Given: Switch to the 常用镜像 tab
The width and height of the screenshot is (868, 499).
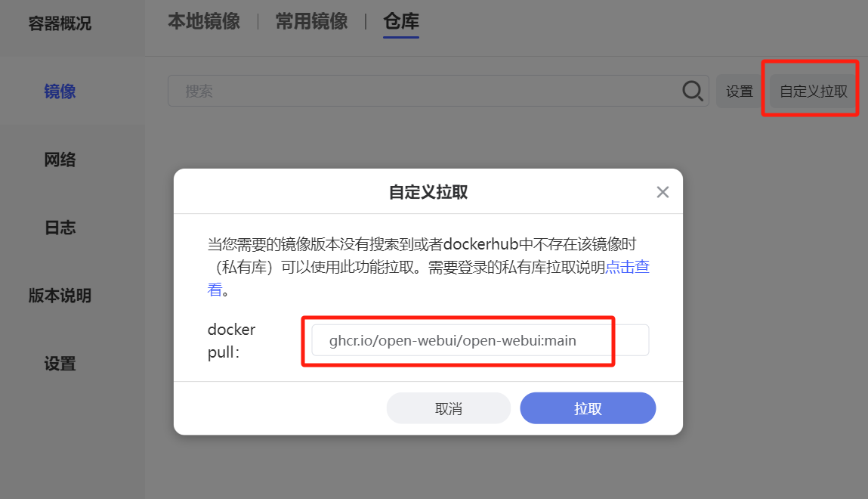Looking at the screenshot, I should (x=312, y=22).
